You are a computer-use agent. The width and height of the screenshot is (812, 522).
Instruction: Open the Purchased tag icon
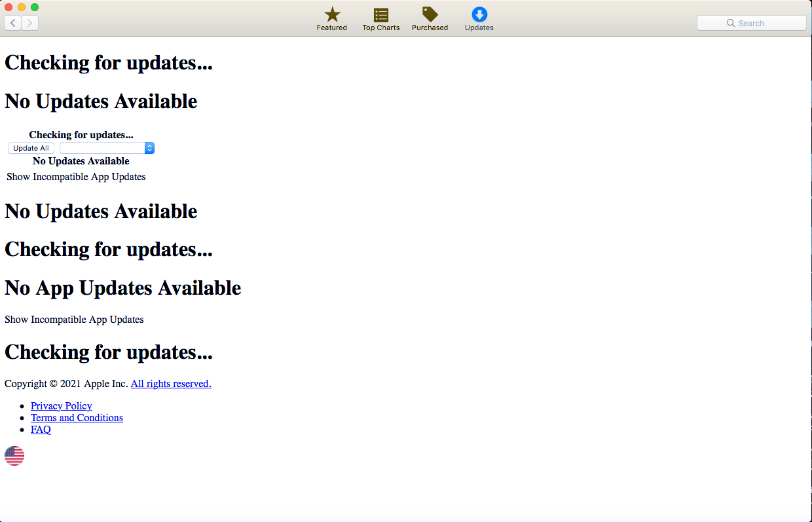[x=430, y=14]
